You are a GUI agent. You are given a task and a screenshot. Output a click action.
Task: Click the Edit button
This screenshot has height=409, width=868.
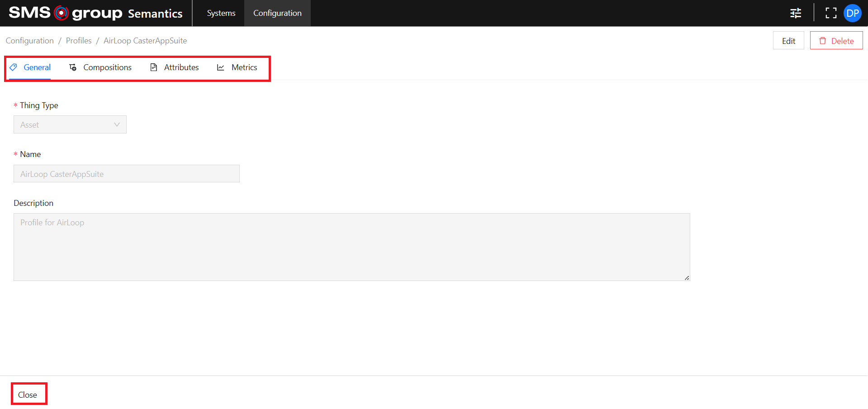click(788, 41)
